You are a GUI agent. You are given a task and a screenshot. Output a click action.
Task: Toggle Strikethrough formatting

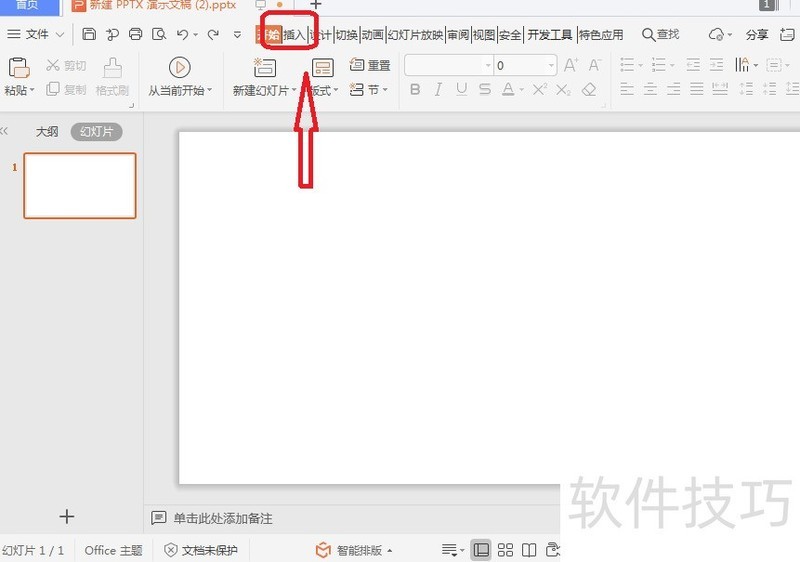pyautogui.click(x=485, y=90)
